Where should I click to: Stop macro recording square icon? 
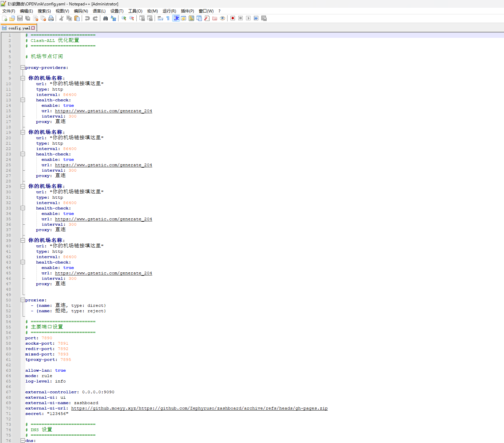point(240,18)
